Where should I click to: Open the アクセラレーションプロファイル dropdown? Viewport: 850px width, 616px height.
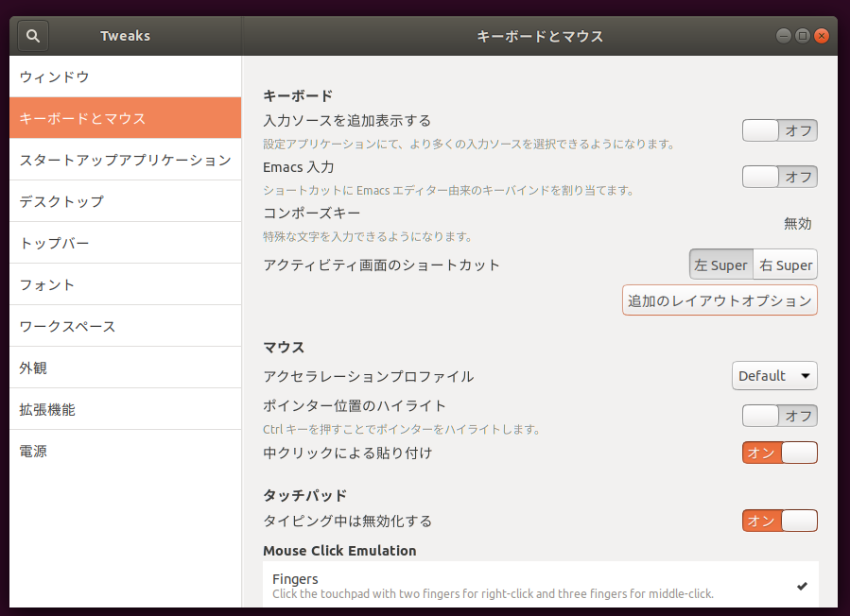tap(774, 375)
